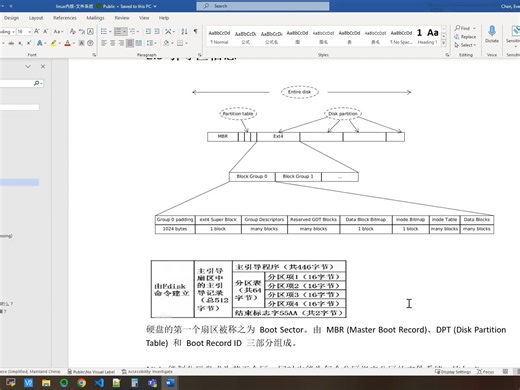Open the Review tab
The image size is (520, 390).
(122, 18)
